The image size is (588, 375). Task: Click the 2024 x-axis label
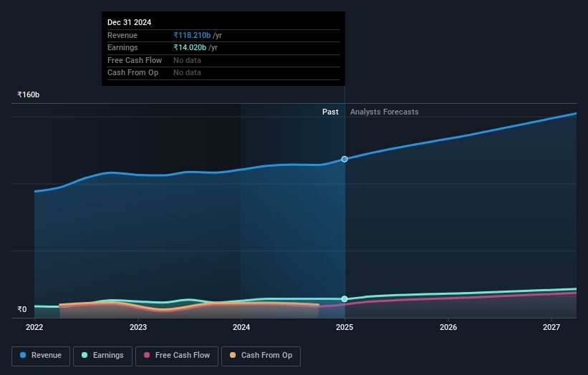coord(241,328)
